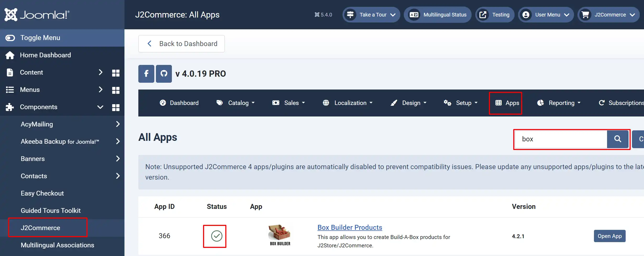Viewport: 644px width, 256px height.
Task: Click the Joomla 5.4.0 version indicator
Action: pos(323,15)
